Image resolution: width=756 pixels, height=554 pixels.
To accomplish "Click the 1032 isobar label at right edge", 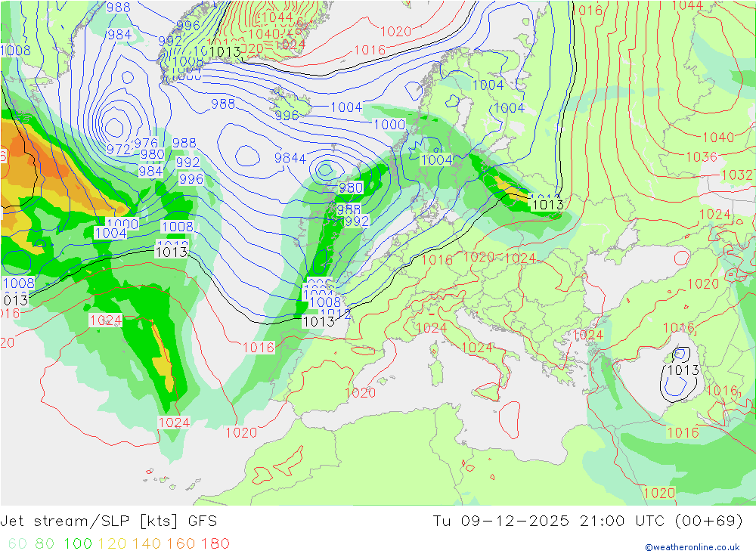I will click(736, 175).
